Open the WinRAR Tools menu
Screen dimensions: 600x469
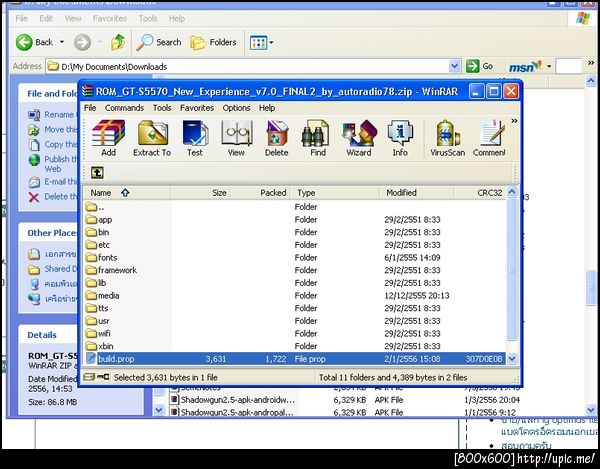(x=162, y=108)
